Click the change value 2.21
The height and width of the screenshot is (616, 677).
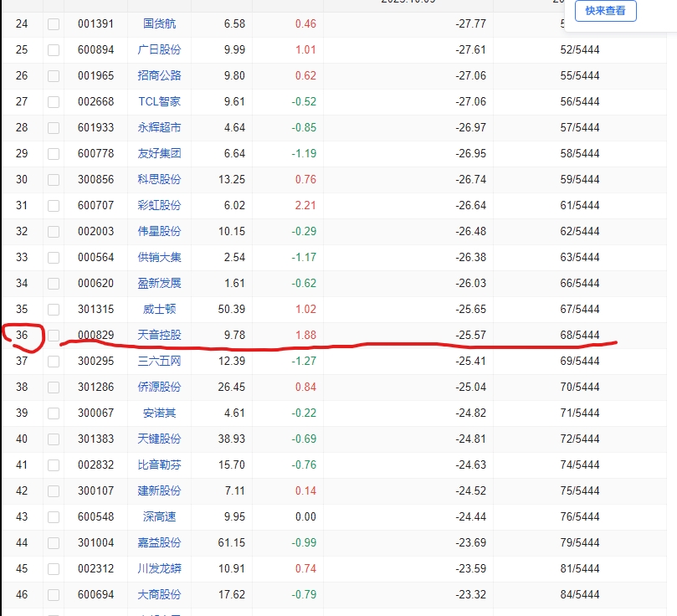[305, 205]
